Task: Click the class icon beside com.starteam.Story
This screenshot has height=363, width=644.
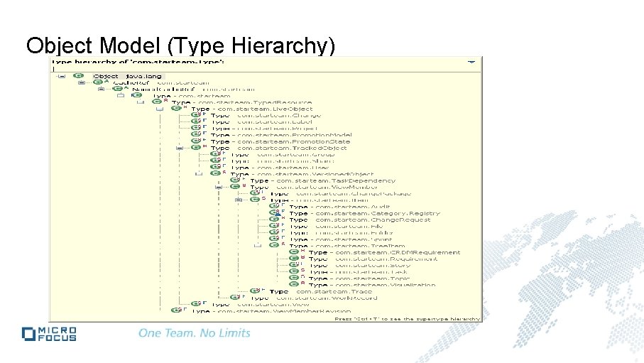Action: click(294, 265)
